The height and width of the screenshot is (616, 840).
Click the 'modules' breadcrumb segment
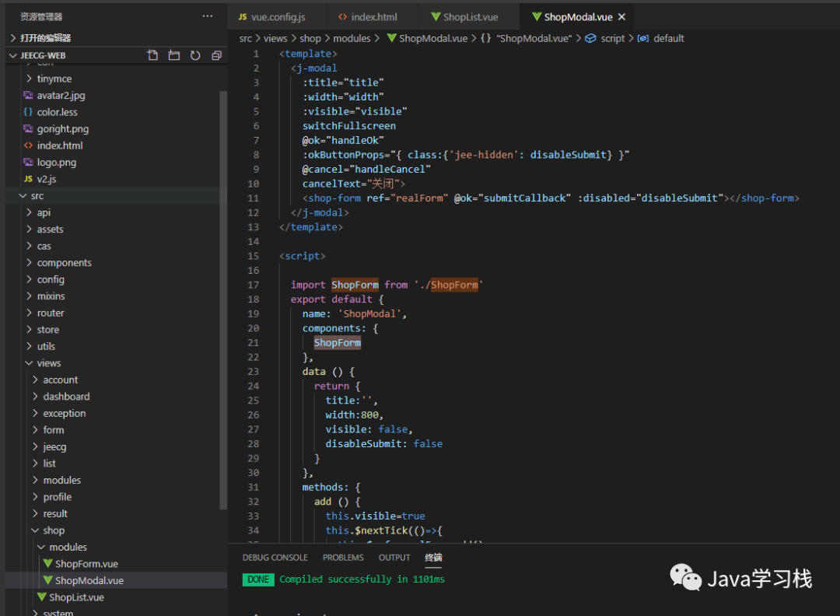352,38
